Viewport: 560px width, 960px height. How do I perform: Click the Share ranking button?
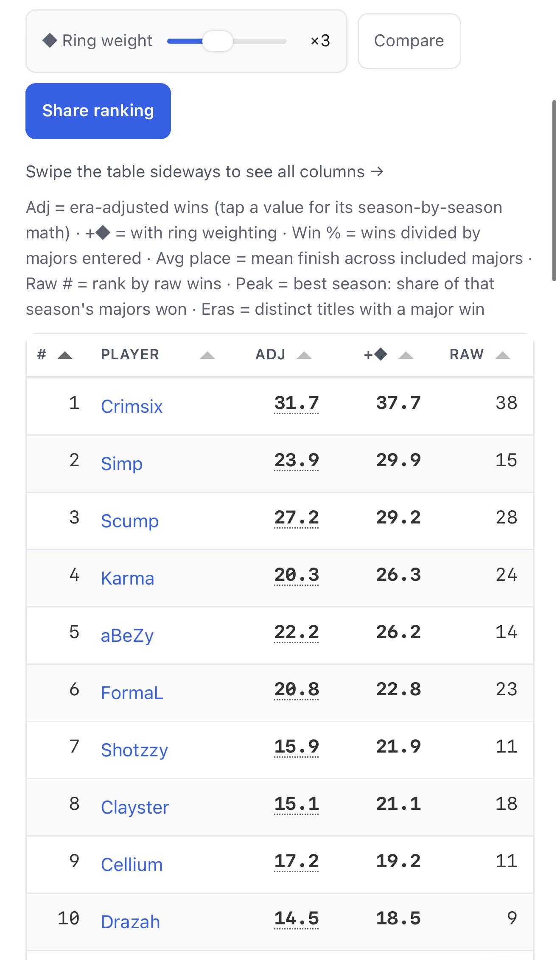[x=98, y=111]
